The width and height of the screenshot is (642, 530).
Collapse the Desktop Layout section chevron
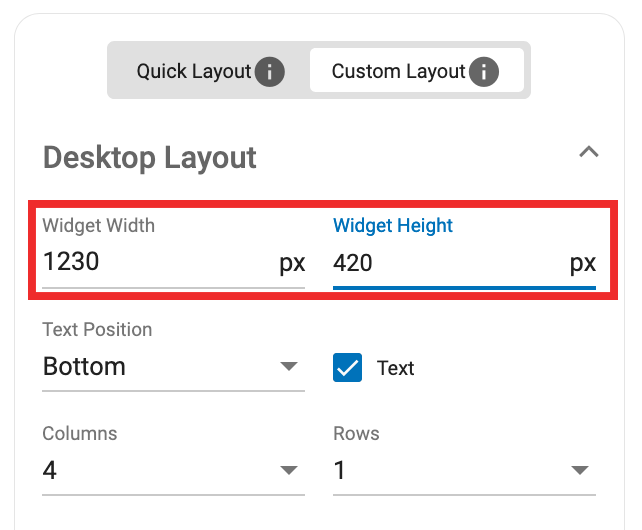pos(589,153)
